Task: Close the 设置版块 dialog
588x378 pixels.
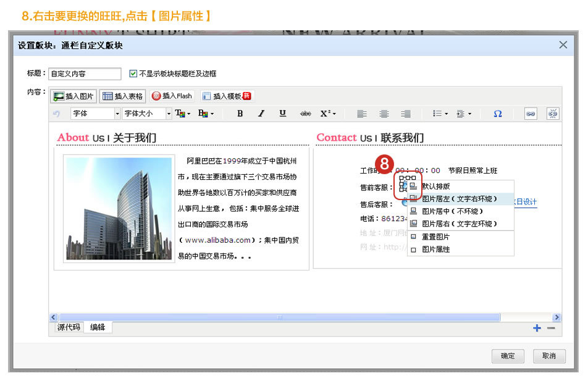Action: point(563,45)
